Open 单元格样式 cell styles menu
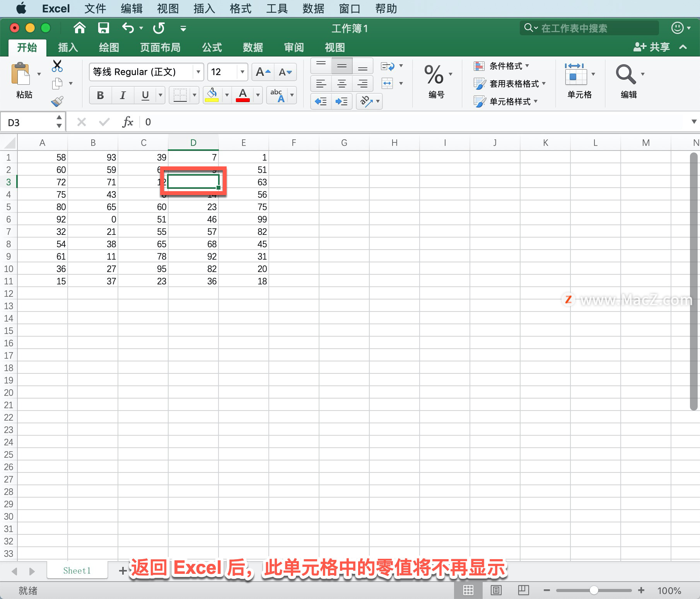Image resolution: width=700 pixels, height=599 pixels. (506, 101)
